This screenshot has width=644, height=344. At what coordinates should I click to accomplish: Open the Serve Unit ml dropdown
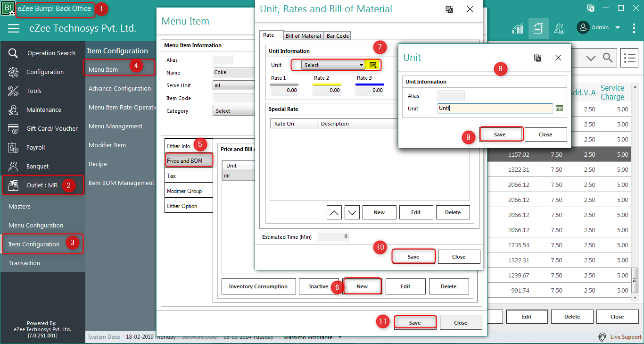pos(234,85)
